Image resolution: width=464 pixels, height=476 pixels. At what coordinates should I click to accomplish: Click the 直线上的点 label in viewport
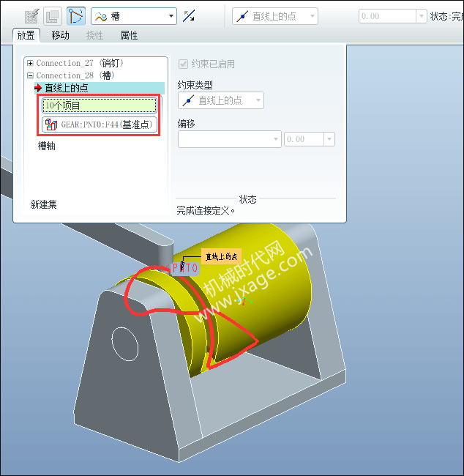click(221, 256)
